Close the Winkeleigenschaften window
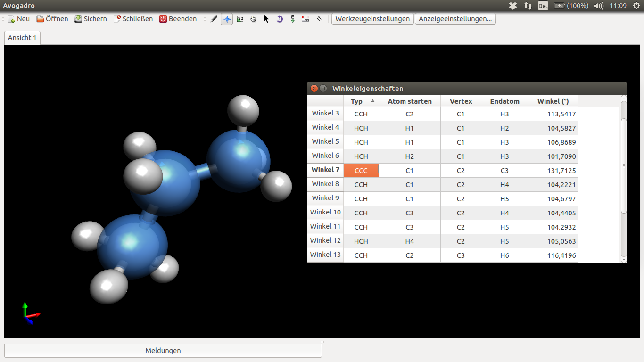This screenshot has width=644, height=362. click(314, 88)
